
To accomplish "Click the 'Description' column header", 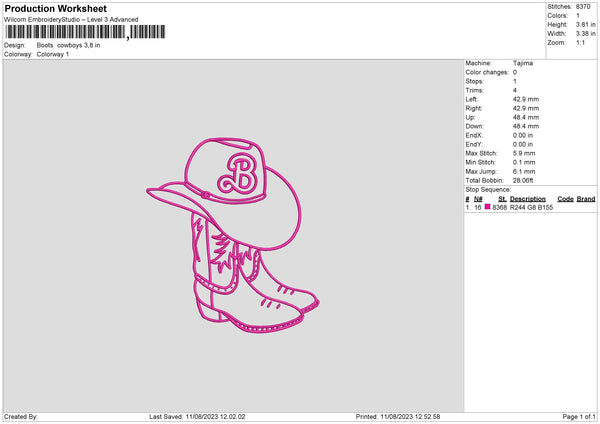I will [x=528, y=199].
